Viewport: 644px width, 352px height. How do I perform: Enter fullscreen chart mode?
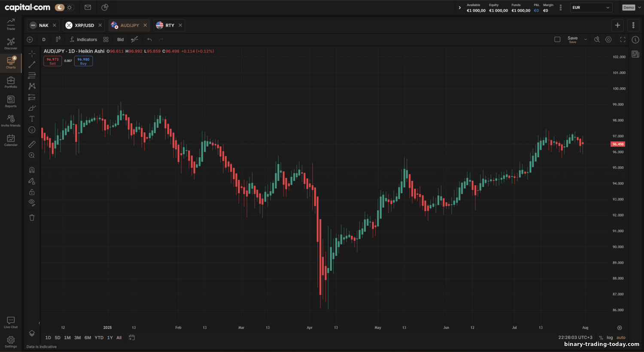point(623,39)
